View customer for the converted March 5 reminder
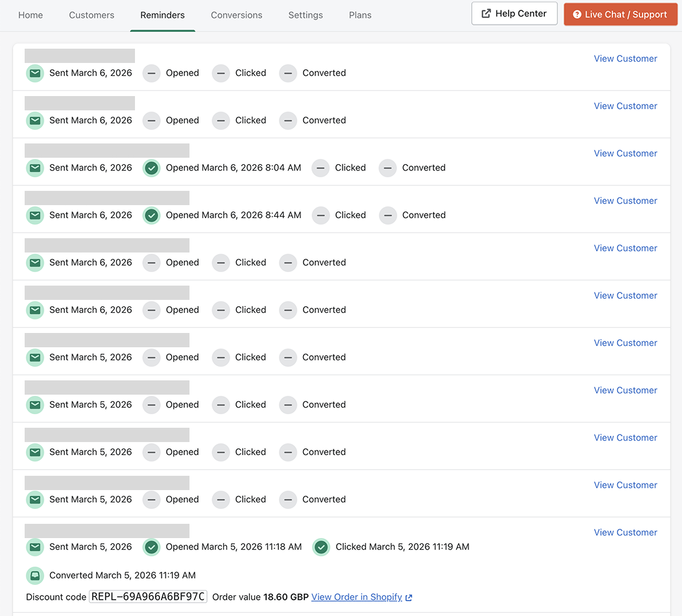Screen dimensions: 682x616 pyautogui.click(x=626, y=532)
